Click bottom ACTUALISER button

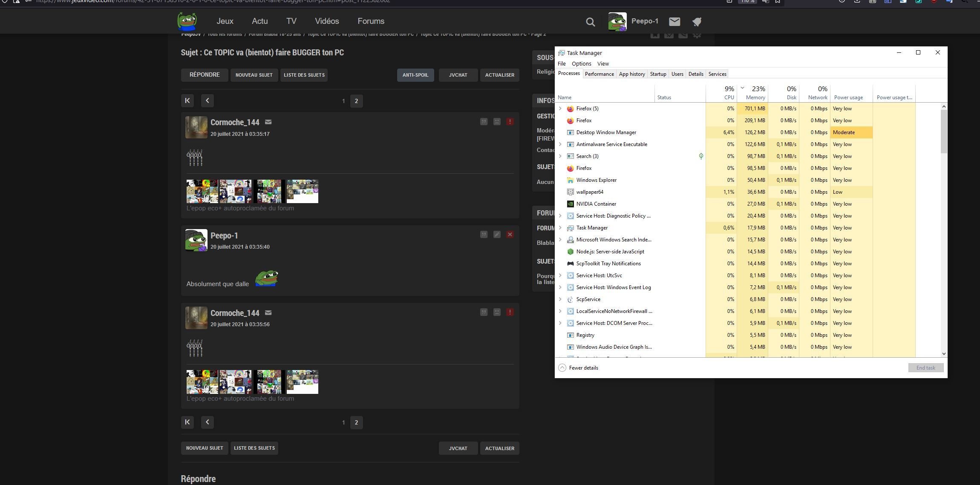click(500, 448)
